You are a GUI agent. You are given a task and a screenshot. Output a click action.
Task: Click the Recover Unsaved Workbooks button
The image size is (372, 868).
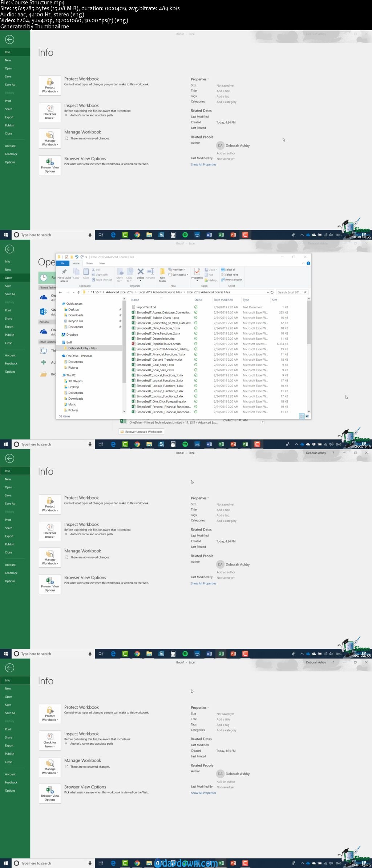[142, 432]
